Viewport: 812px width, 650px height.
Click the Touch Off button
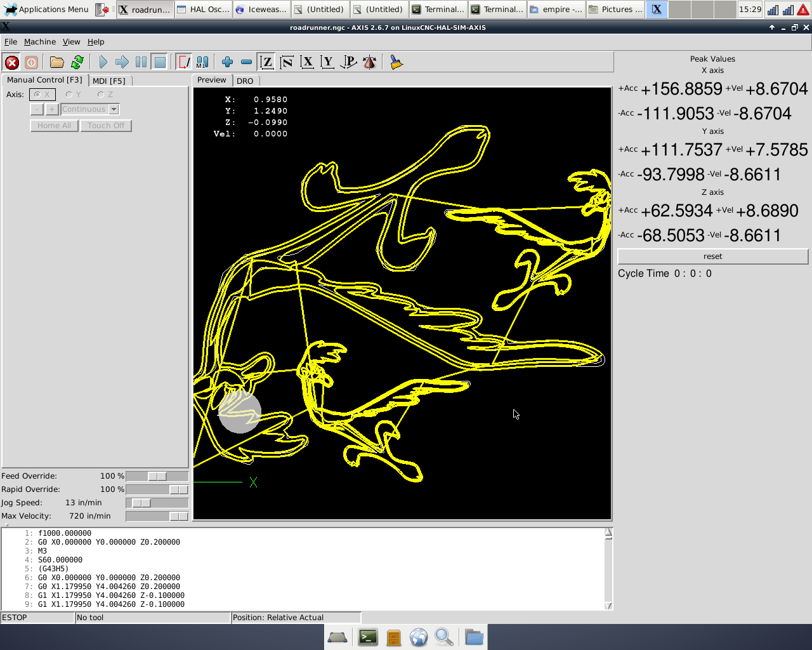[x=106, y=126]
